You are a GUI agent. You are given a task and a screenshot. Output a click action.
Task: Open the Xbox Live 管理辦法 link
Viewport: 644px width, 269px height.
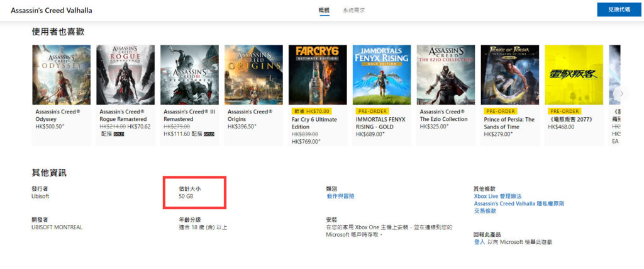pos(498,196)
